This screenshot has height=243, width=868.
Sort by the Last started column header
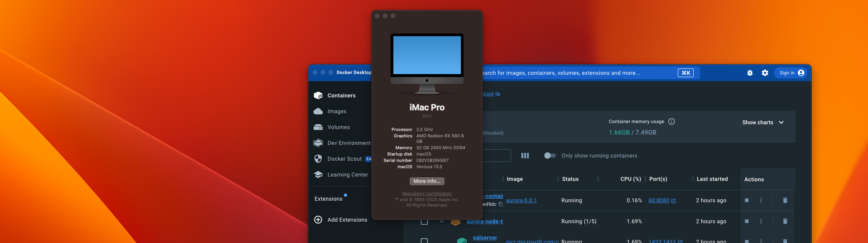point(712,179)
